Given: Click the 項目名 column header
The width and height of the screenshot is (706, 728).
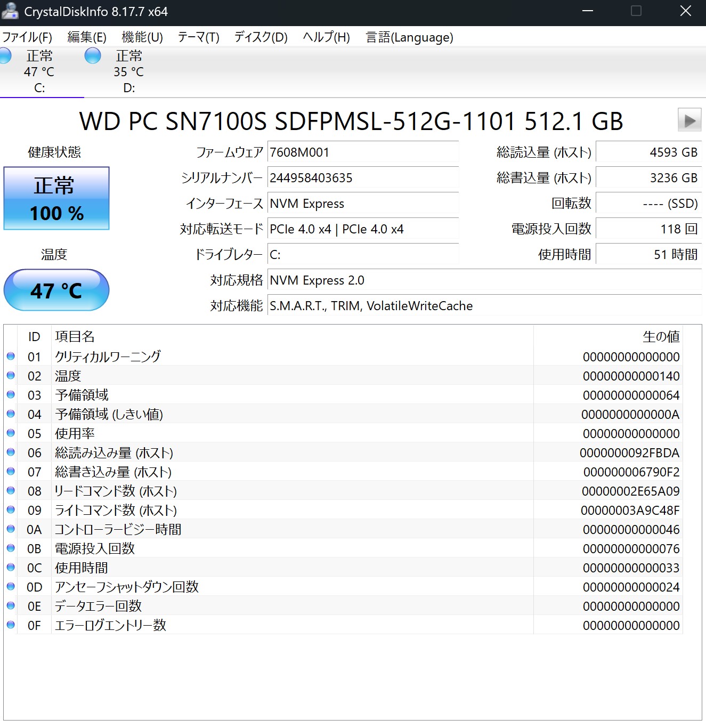Looking at the screenshot, I should pos(293,337).
